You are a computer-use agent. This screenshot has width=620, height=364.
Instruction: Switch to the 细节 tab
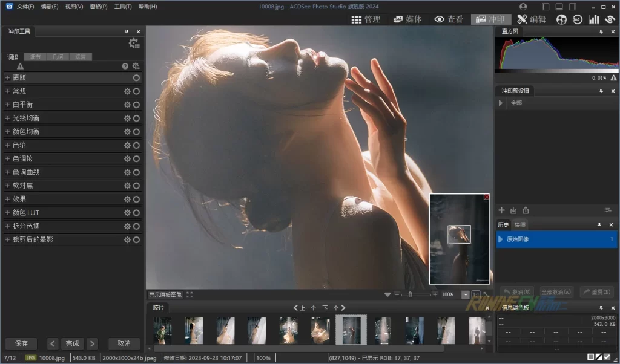(x=36, y=57)
